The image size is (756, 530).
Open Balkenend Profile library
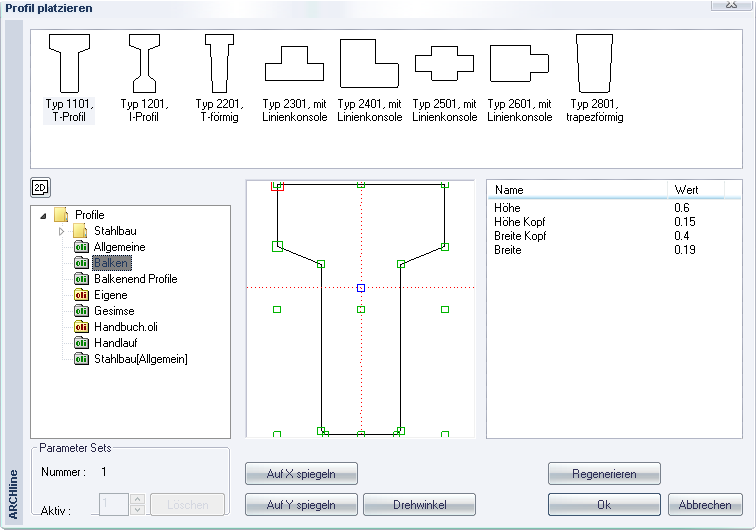click(135, 279)
